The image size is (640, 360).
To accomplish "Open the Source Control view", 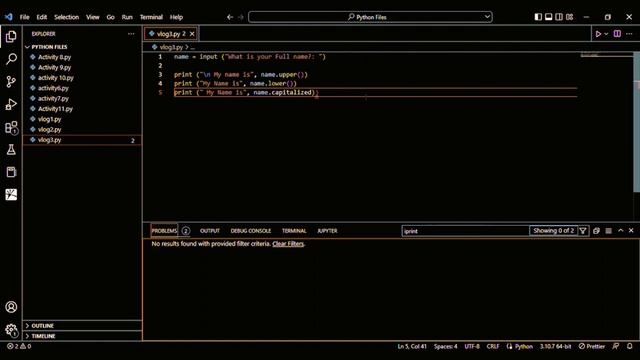I will (11, 82).
